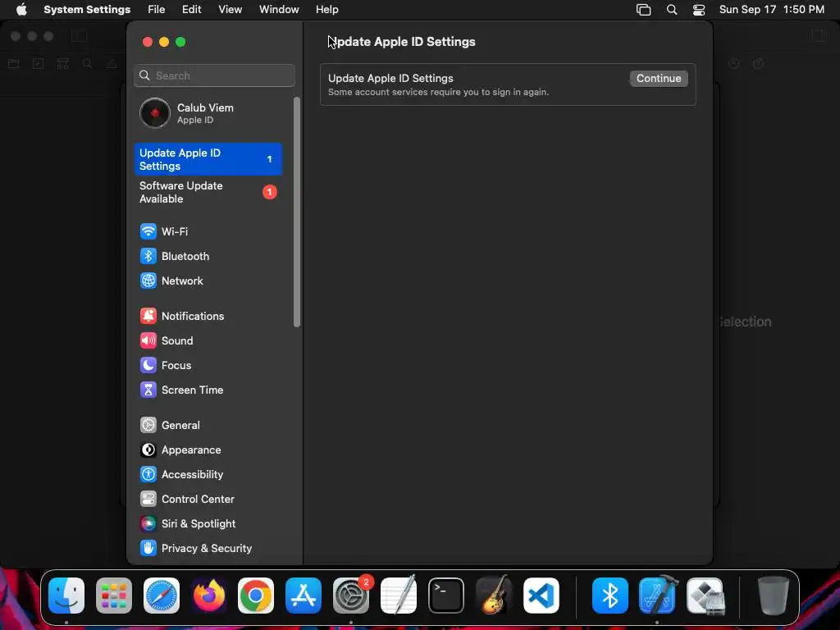840x630 pixels.
Task: Open Spotlight search in menu bar
Action: click(672, 10)
